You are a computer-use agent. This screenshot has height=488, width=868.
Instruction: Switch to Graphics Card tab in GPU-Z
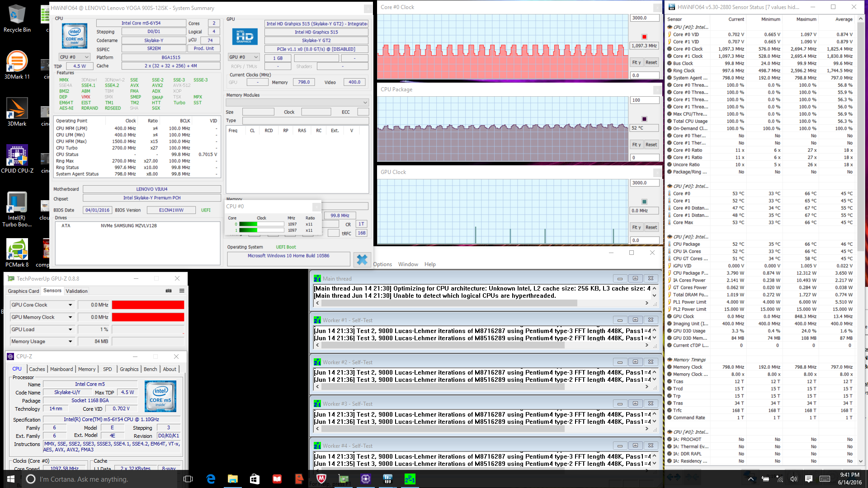24,291
